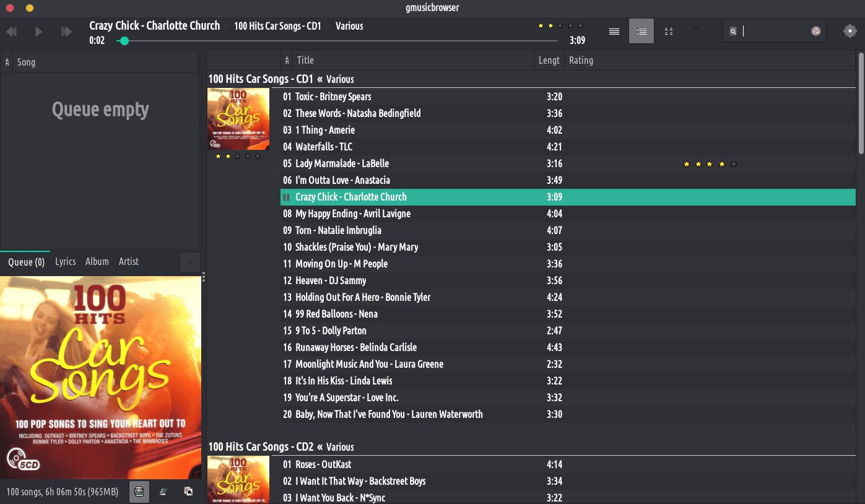The width and height of the screenshot is (865, 504).
Task: Select Roses - OutKast in CD2
Action: [x=568, y=464]
